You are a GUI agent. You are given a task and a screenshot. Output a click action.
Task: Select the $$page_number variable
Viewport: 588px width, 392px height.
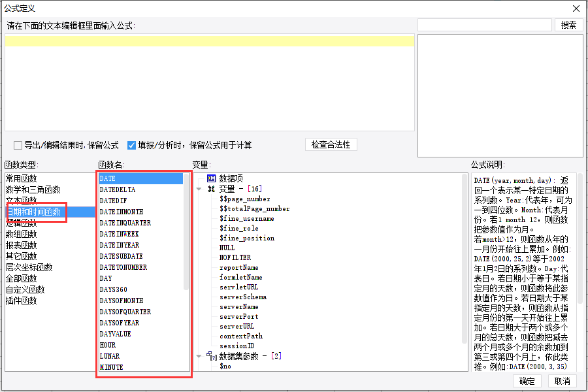click(245, 199)
